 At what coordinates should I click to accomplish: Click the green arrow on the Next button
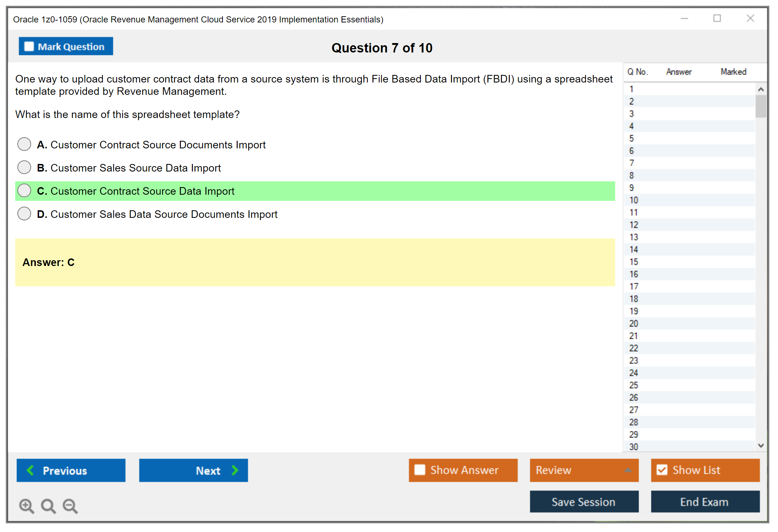click(x=235, y=470)
